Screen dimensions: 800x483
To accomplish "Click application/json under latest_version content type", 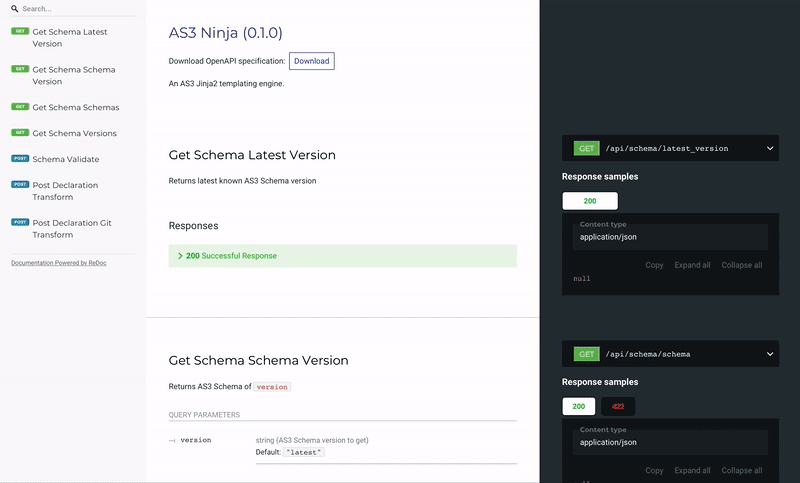I will [x=608, y=237].
